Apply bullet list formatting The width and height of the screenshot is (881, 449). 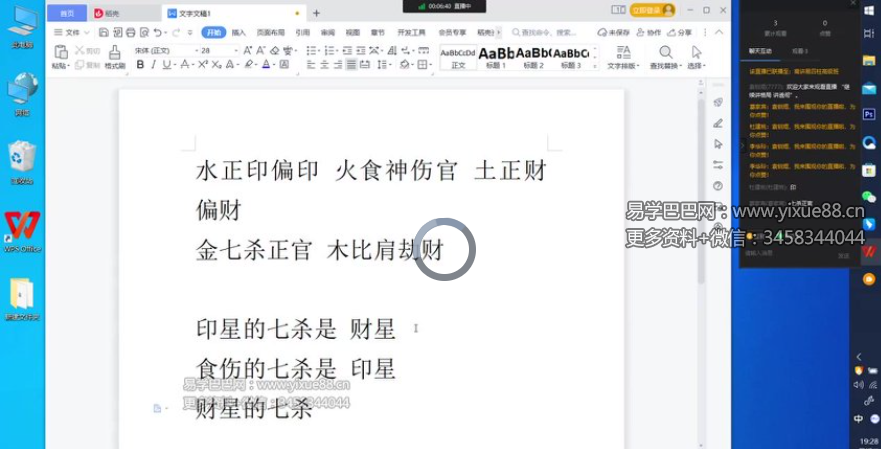coord(311,51)
